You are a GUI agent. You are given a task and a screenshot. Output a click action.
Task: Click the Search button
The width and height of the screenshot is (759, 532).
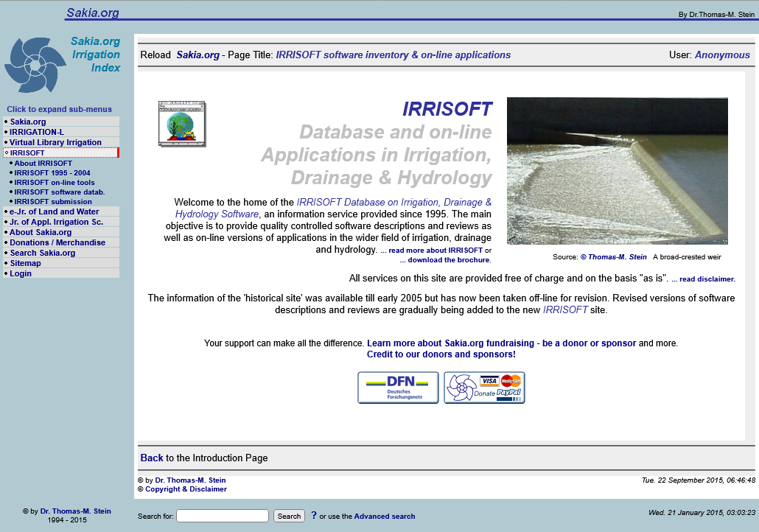click(x=289, y=516)
